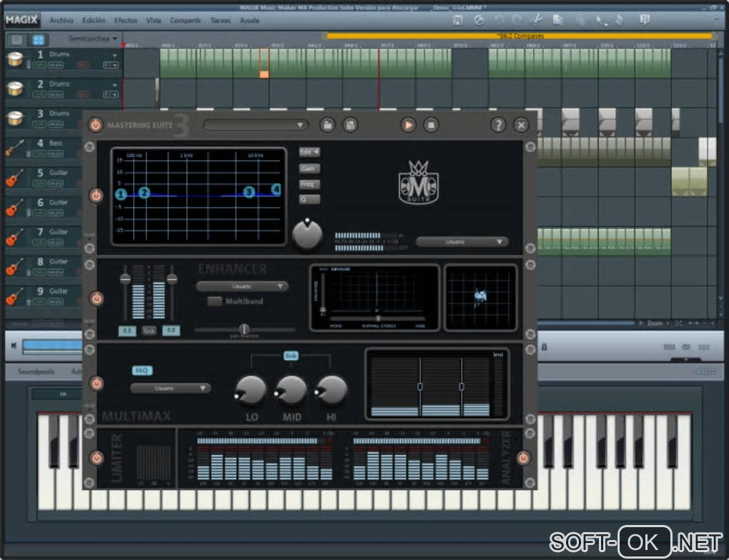729x560 pixels.
Task: Enable the Multiband checkbox in Enhancer
Action: [214, 301]
